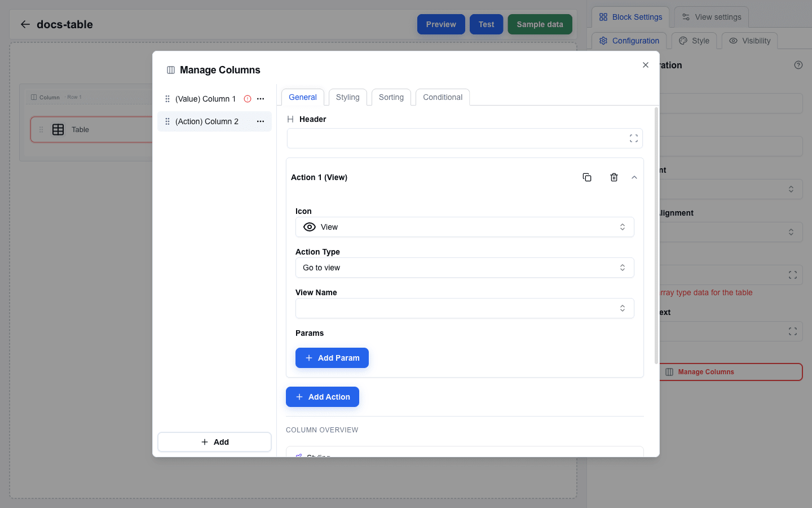Click the Add Action button
This screenshot has width=812, height=508.
[323, 397]
